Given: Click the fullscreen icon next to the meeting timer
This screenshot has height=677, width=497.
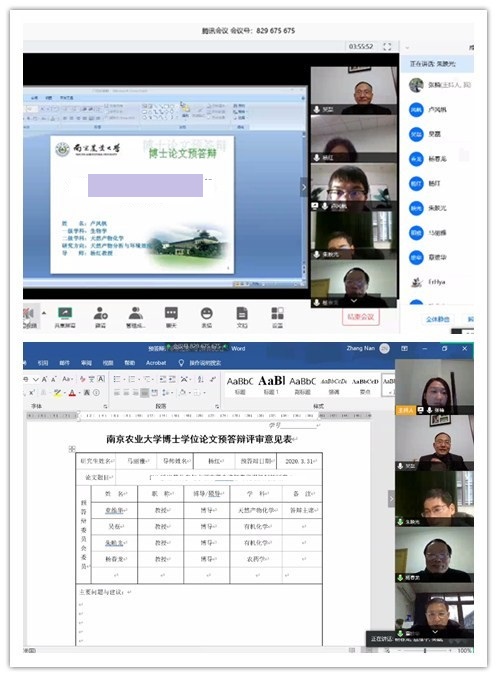Looking at the screenshot, I should click(387, 47).
